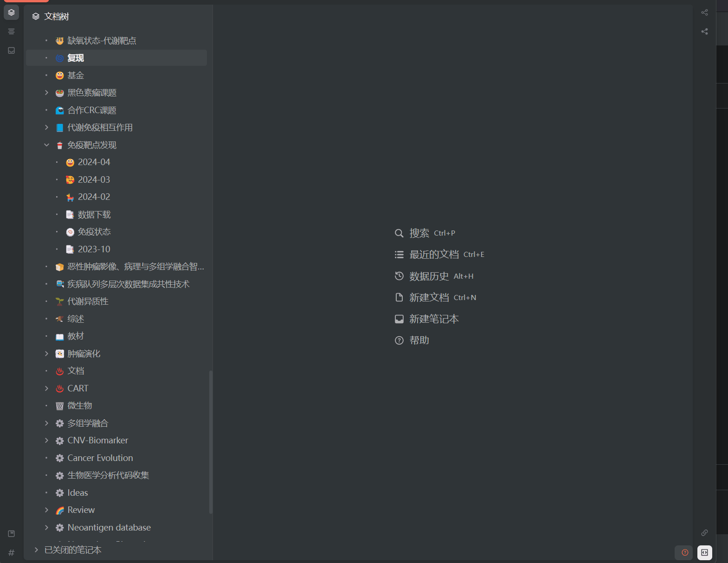Expand the 已关闭的笔记本 section
The width and height of the screenshot is (728, 563).
pyautogui.click(x=36, y=550)
